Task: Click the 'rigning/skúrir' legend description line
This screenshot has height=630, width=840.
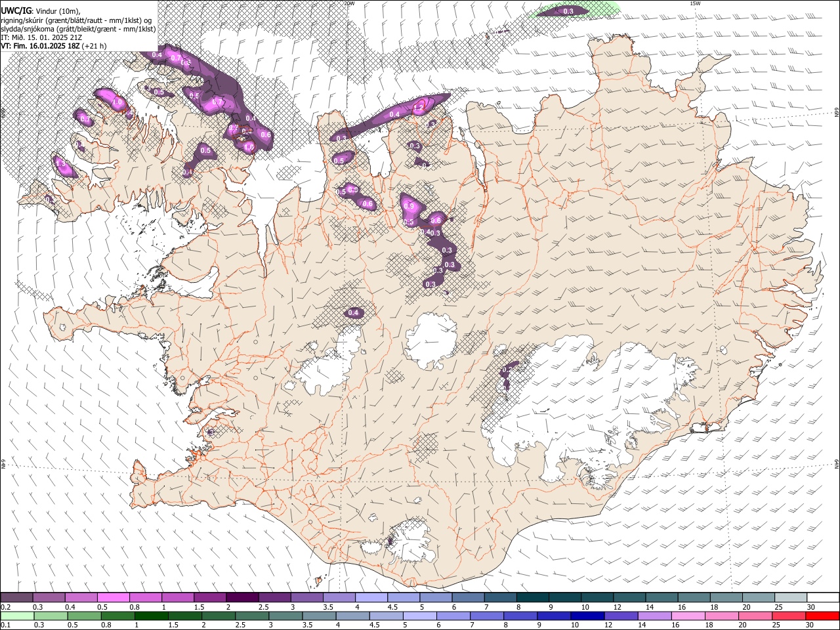Action: tap(77, 20)
